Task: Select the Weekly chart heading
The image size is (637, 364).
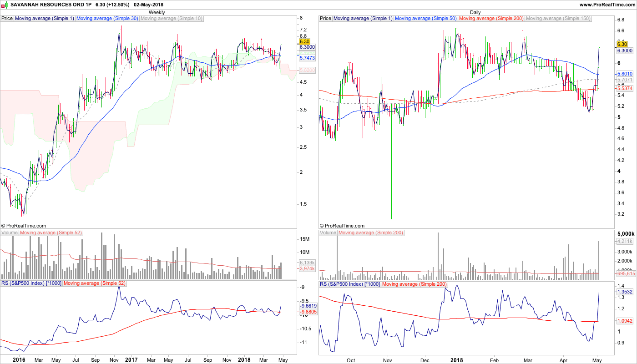Action: [157, 12]
